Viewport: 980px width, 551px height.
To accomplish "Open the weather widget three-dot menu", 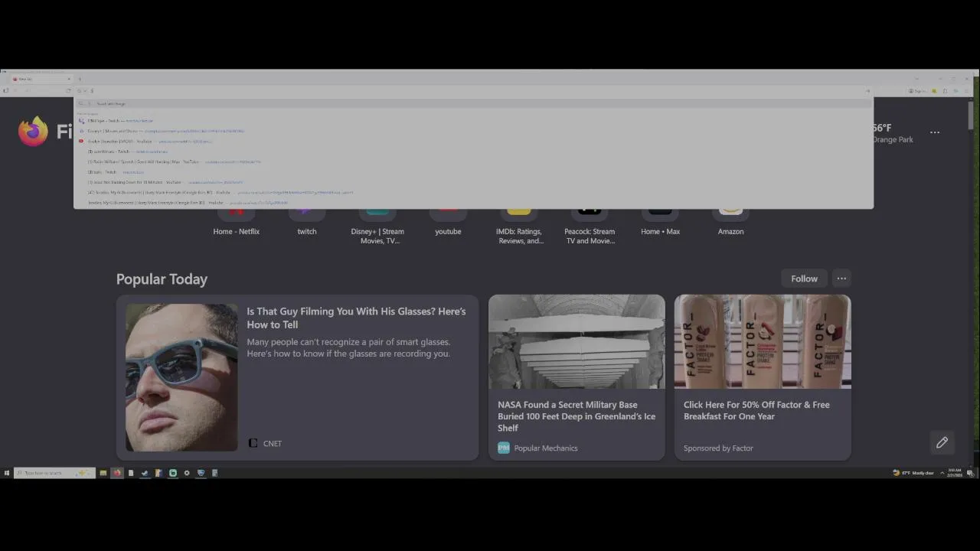I will (935, 132).
